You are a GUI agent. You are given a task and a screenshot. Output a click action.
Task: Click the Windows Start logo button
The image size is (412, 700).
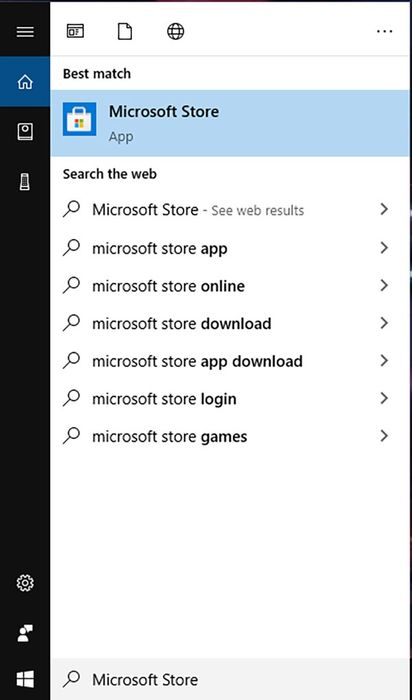[25, 679]
